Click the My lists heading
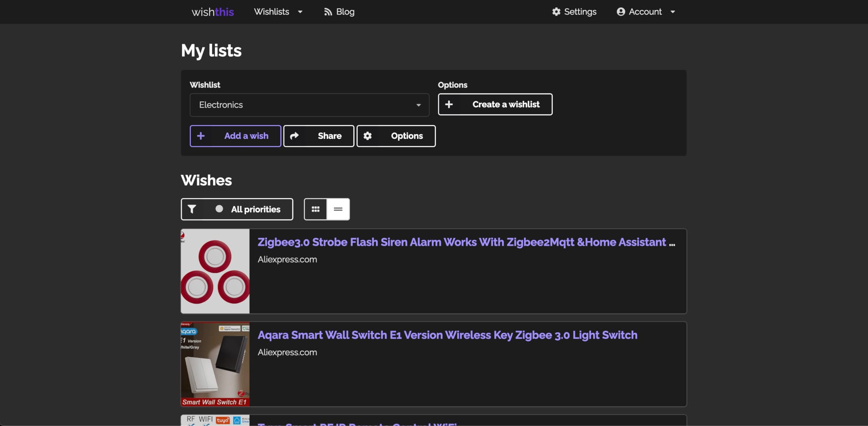 click(x=211, y=51)
